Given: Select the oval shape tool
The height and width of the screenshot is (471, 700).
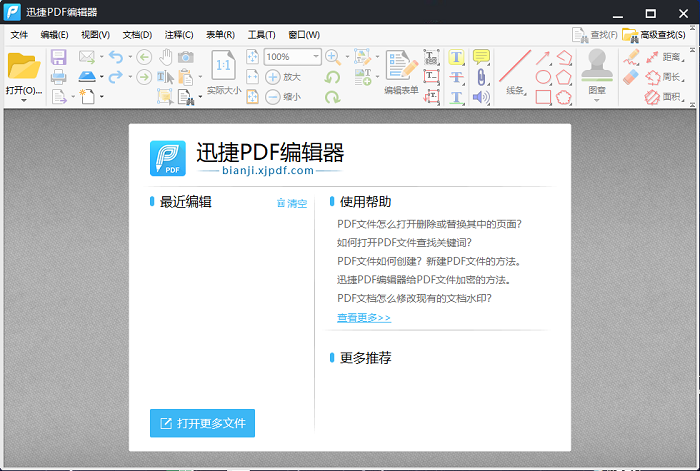Looking at the screenshot, I should coord(543,77).
